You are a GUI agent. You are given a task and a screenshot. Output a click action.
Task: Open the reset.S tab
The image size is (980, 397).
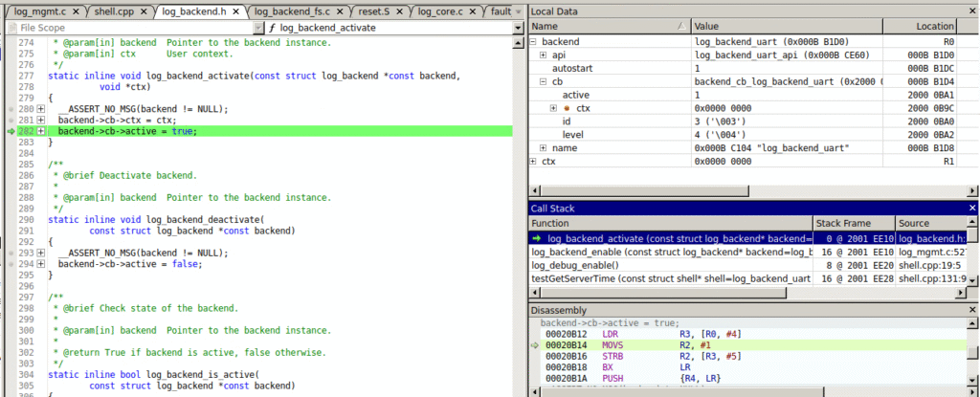(x=375, y=11)
